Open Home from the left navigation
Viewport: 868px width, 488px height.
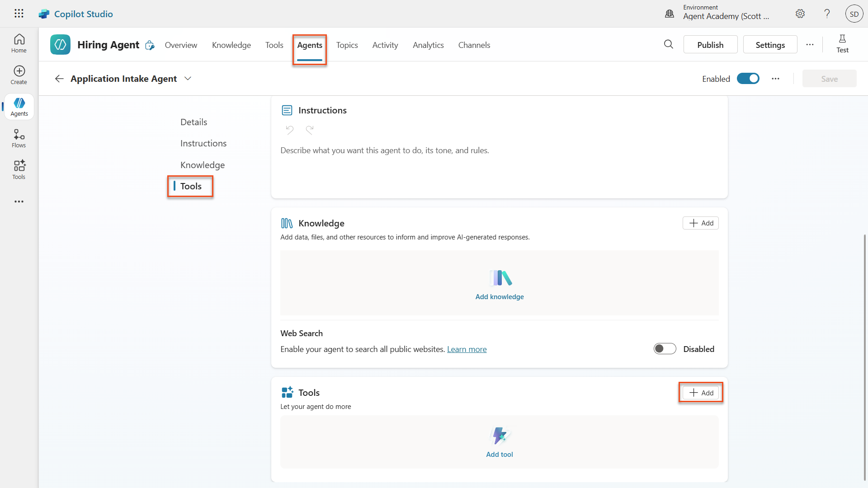(19, 43)
